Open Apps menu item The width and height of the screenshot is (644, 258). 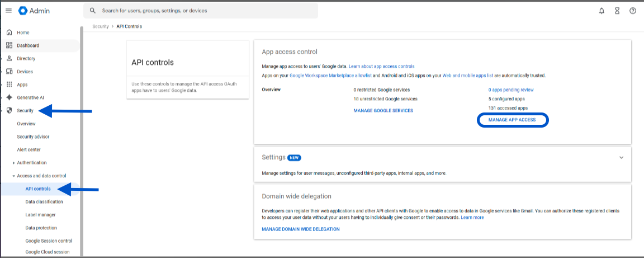(x=22, y=85)
